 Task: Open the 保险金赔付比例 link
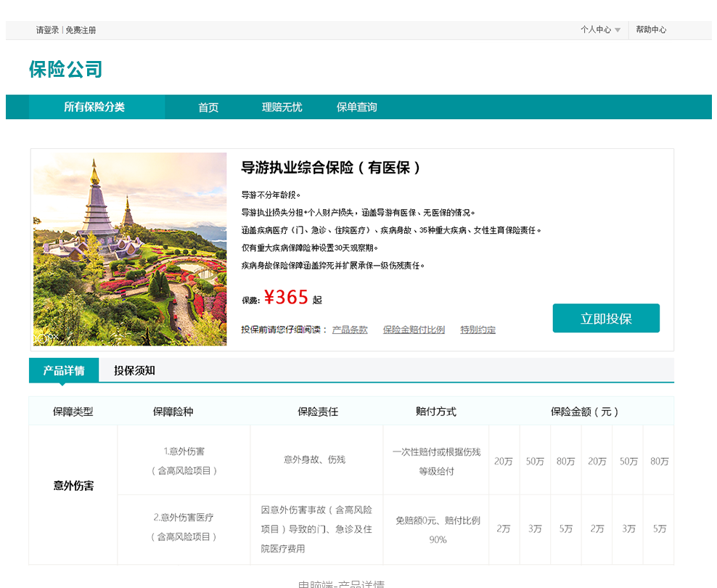coord(414,330)
